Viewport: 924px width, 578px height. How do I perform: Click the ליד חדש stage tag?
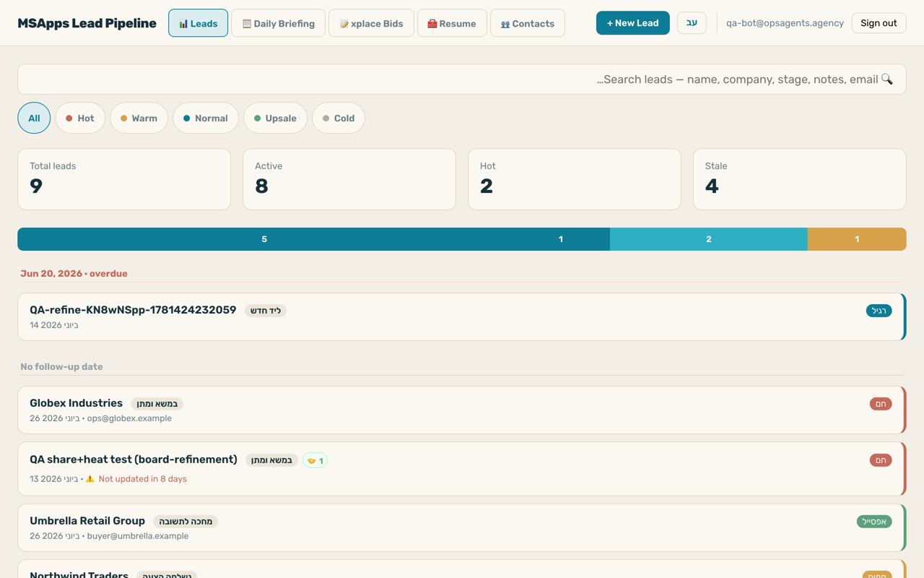coord(266,311)
